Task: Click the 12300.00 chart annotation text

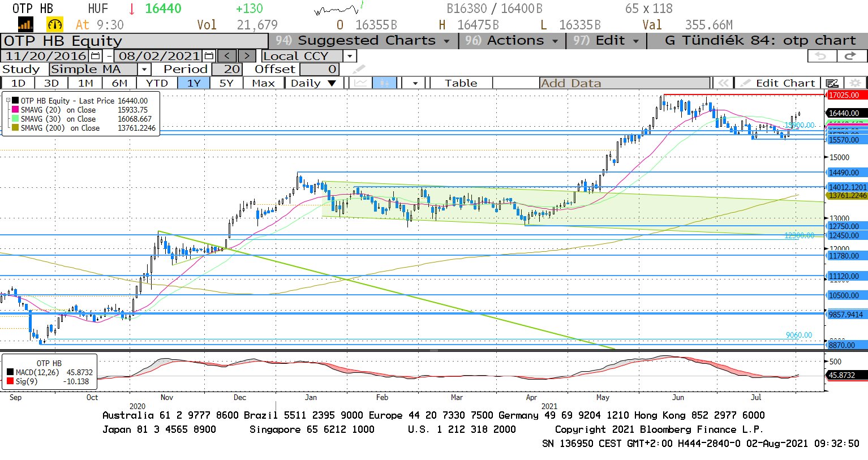Action: 800,235
